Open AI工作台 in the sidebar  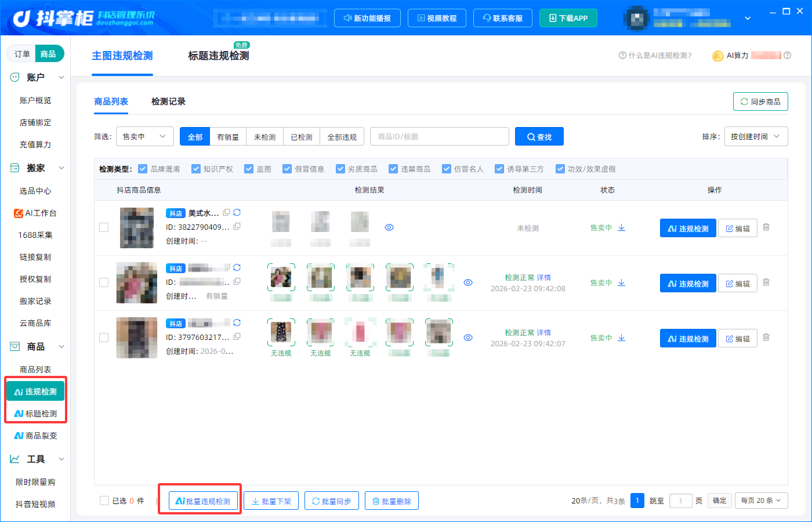[35, 213]
